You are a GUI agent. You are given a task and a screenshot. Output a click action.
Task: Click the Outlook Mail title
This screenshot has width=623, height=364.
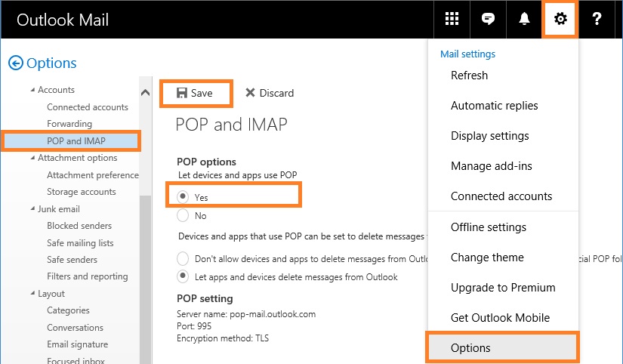[x=63, y=20]
